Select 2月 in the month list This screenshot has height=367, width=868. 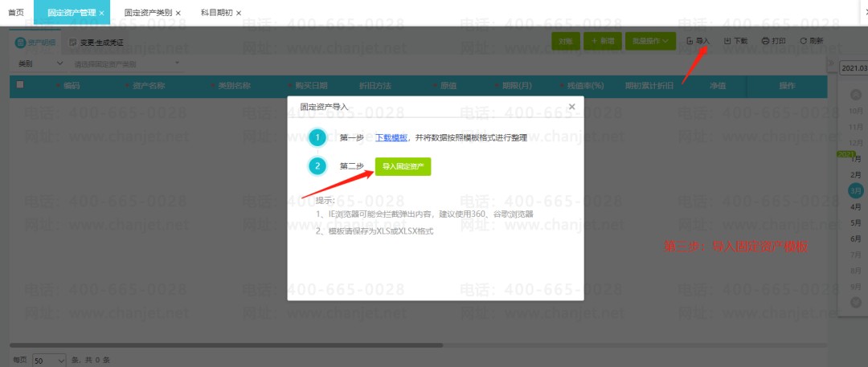pyautogui.click(x=856, y=175)
